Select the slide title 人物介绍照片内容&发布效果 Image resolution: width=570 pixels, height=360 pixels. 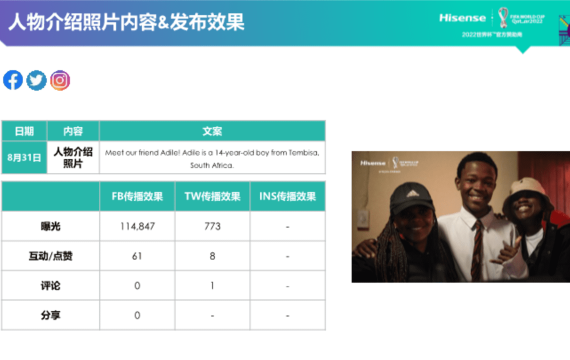click(x=126, y=22)
